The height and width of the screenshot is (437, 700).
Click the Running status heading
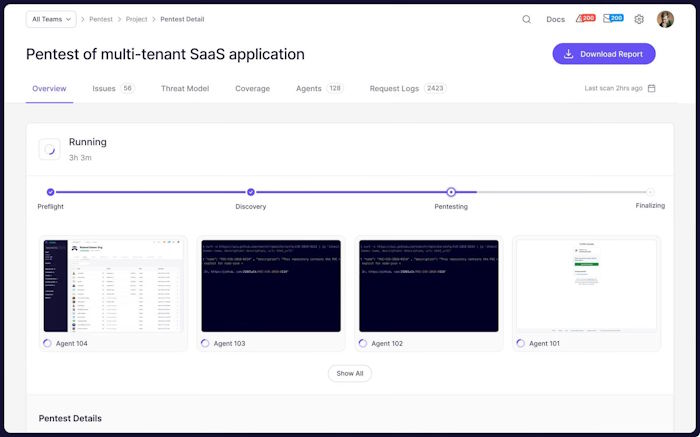pyautogui.click(x=88, y=142)
